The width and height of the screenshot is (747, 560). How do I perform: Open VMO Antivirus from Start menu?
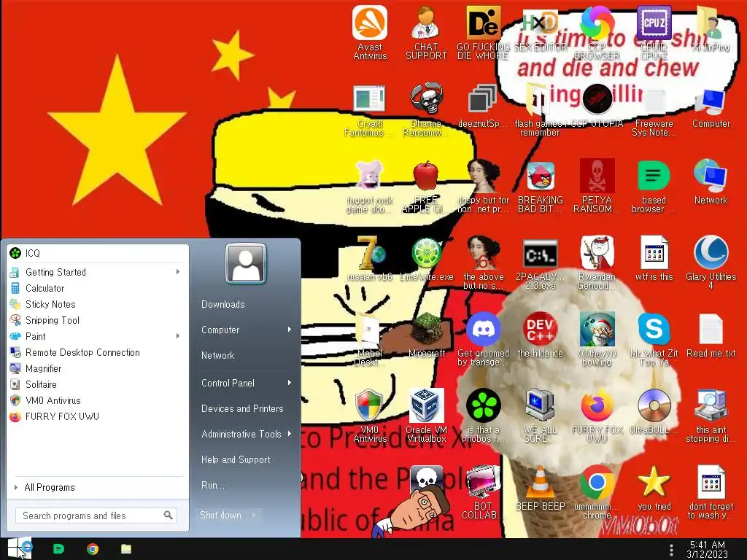pyautogui.click(x=98, y=400)
